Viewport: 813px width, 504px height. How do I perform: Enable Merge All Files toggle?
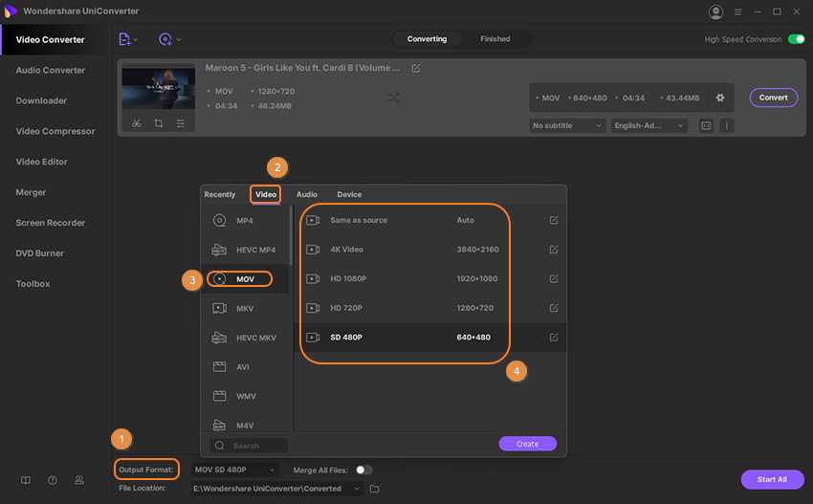click(x=363, y=470)
